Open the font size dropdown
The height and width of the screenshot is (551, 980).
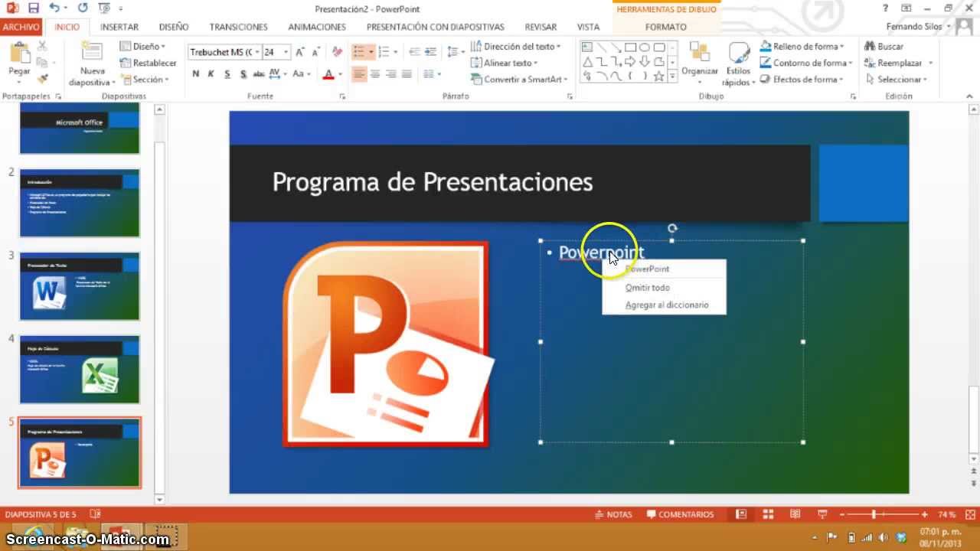286,52
